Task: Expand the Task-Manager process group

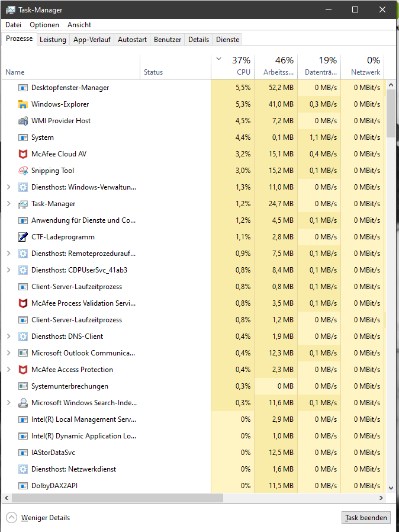Action: point(9,204)
